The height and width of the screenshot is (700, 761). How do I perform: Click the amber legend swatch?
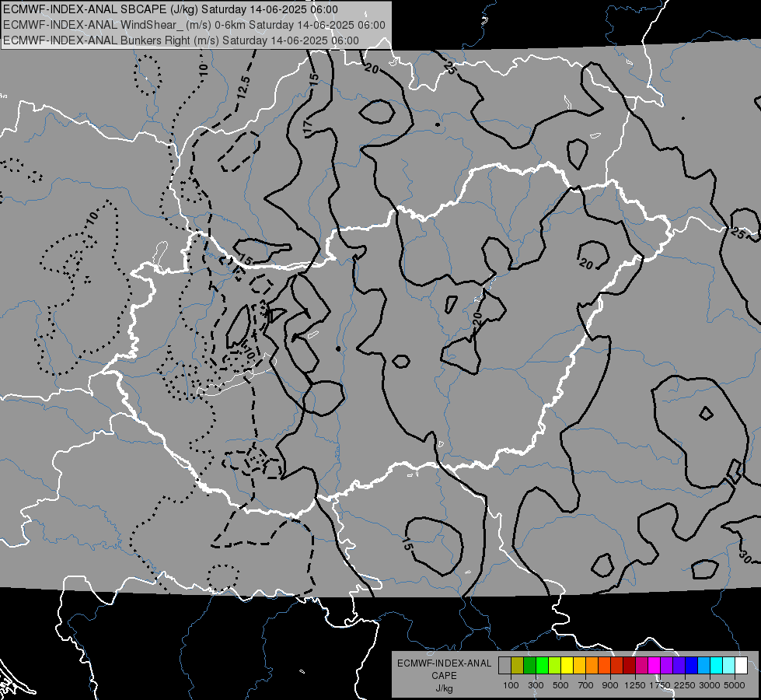[579, 666]
